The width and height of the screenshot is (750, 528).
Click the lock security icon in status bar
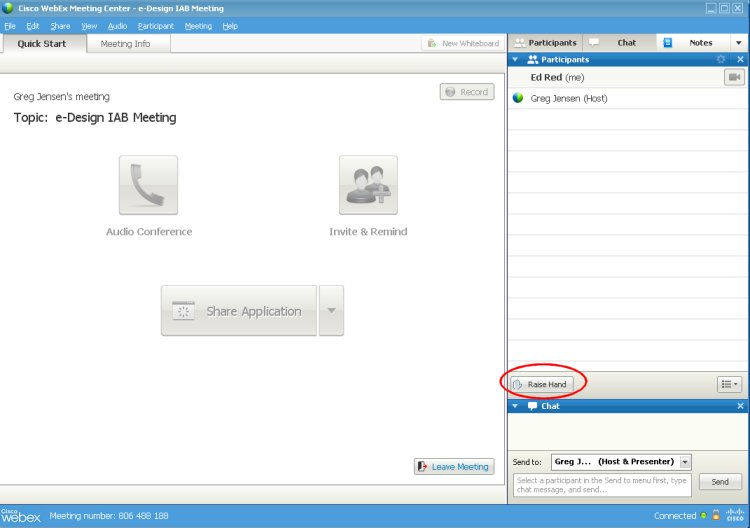click(x=716, y=515)
